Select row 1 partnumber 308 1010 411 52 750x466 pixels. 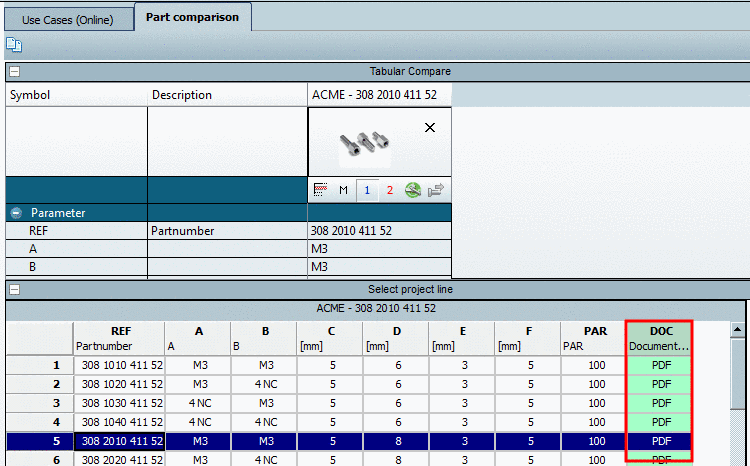point(119,365)
